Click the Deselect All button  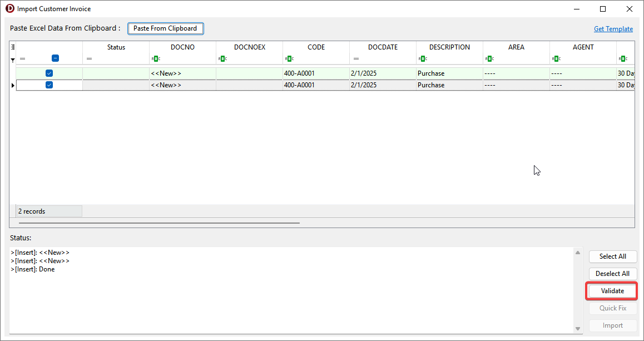[612, 274]
